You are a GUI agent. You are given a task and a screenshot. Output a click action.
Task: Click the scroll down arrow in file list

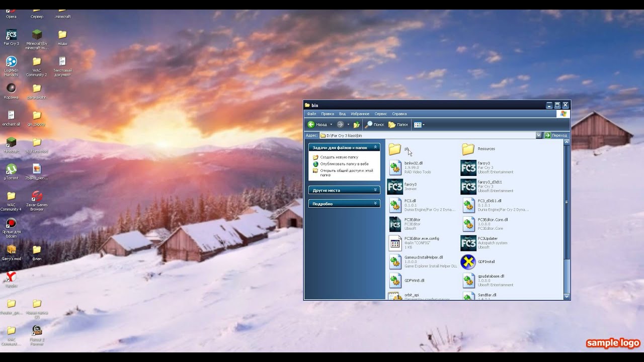[568, 297]
